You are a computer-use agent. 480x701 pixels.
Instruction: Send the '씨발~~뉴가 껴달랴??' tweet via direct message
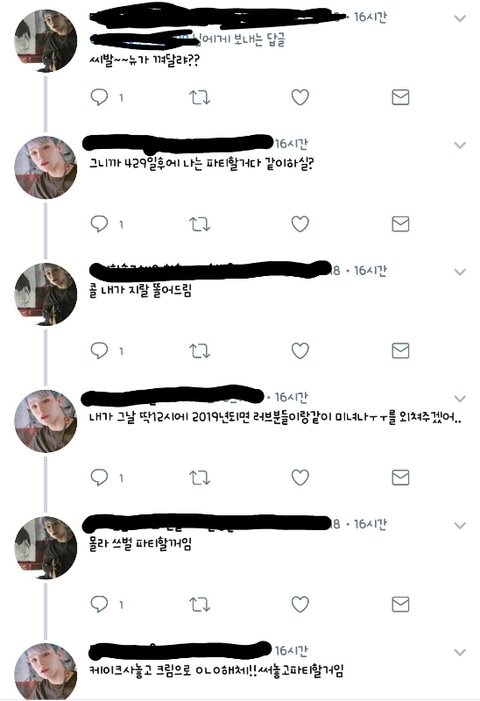click(x=400, y=97)
